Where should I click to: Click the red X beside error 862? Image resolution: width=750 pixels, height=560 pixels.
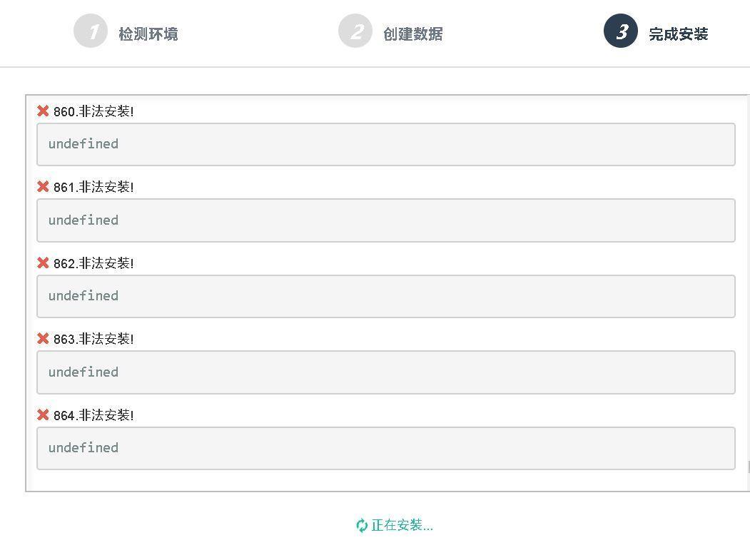43,263
